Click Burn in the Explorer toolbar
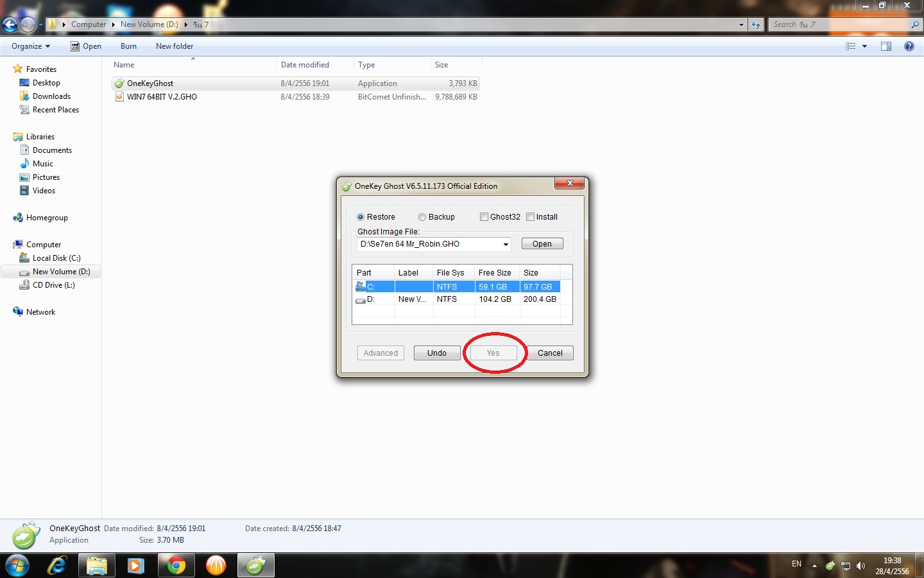This screenshot has width=924, height=578. (x=128, y=46)
